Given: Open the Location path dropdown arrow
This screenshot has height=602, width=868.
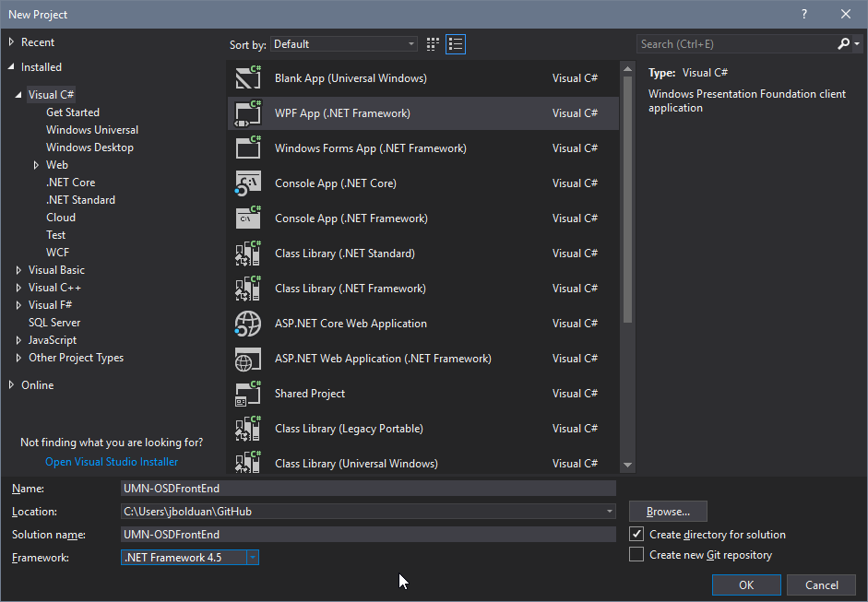Looking at the screenshot, I should point(609,512).
